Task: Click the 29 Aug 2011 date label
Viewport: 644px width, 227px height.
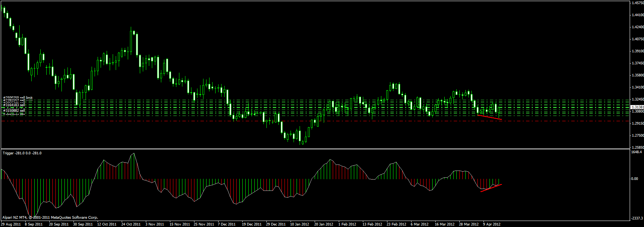Action: pos(11,224)
